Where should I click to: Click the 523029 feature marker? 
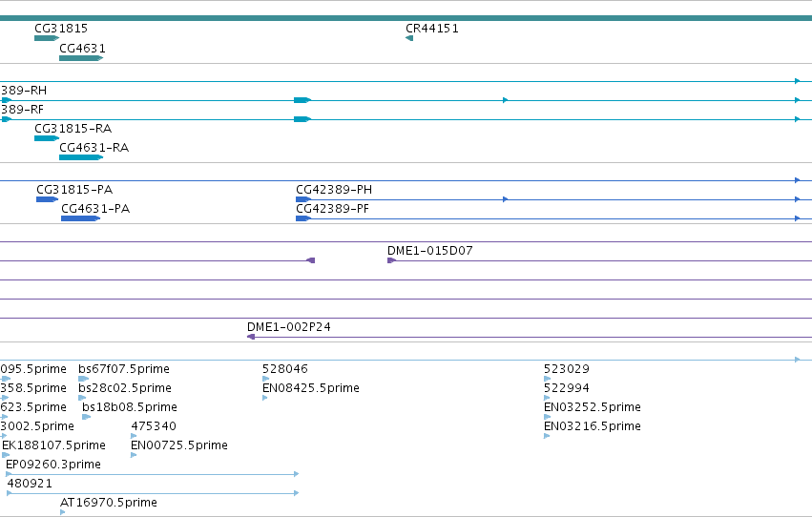coord(548,379)
